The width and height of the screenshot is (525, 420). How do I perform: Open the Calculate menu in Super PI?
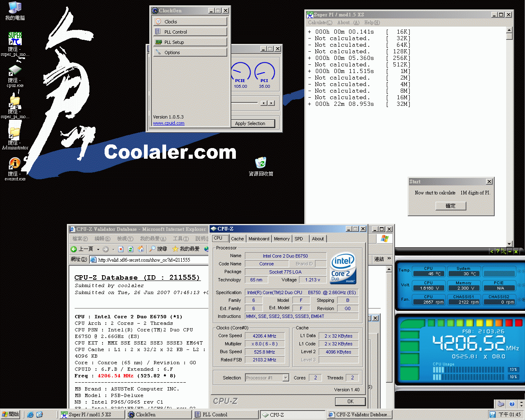(320, 23)
